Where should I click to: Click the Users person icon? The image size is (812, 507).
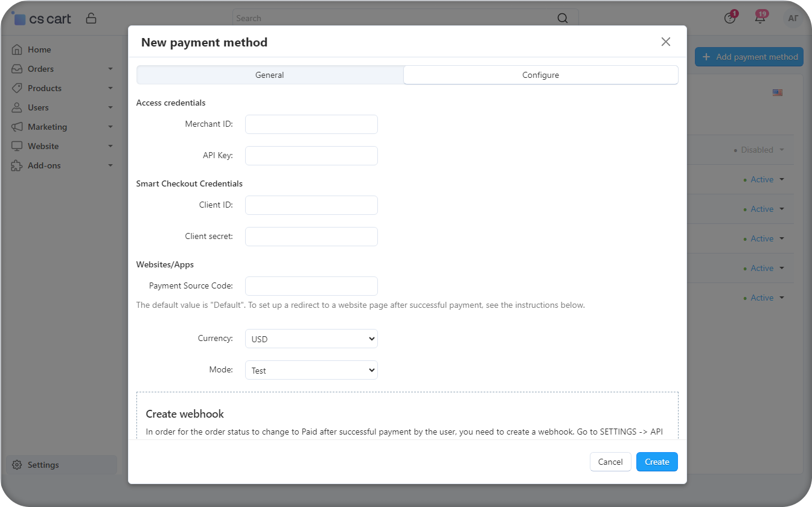(x=17, y=107)
